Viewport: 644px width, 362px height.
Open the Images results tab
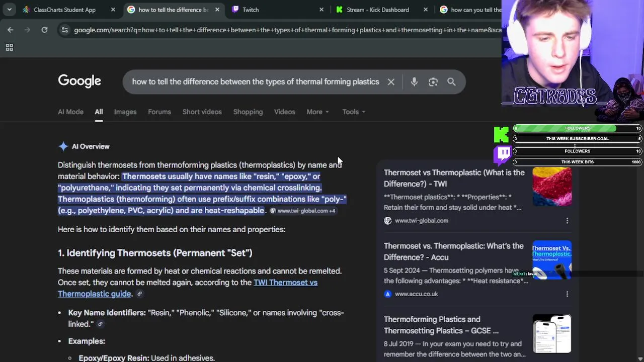pyautogui.click(x=125, y=112)
